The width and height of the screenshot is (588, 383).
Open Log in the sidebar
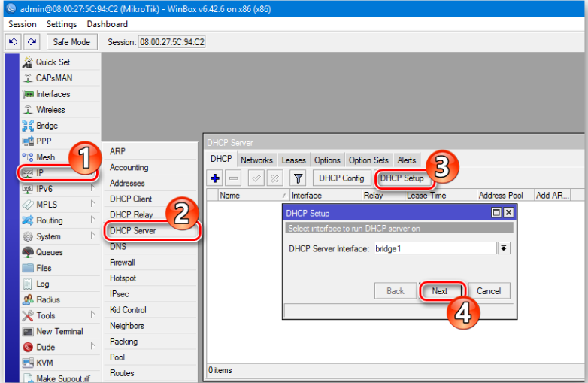click(60, 284)
